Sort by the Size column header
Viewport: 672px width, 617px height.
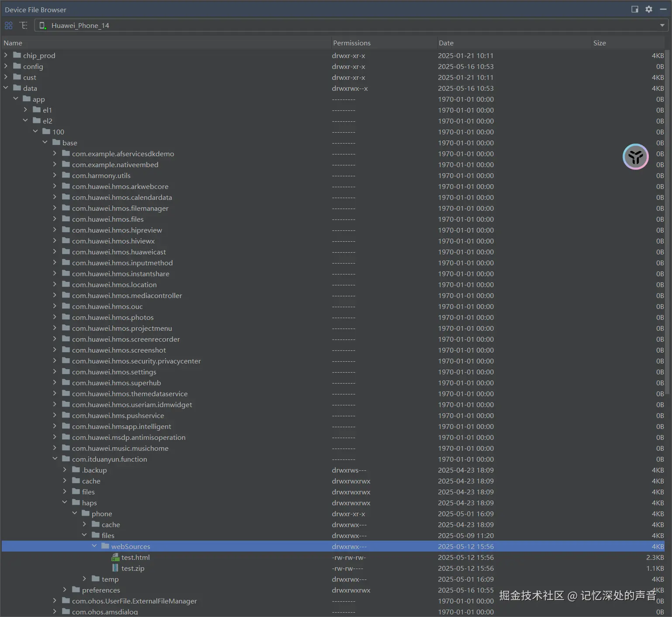(627, 43)
